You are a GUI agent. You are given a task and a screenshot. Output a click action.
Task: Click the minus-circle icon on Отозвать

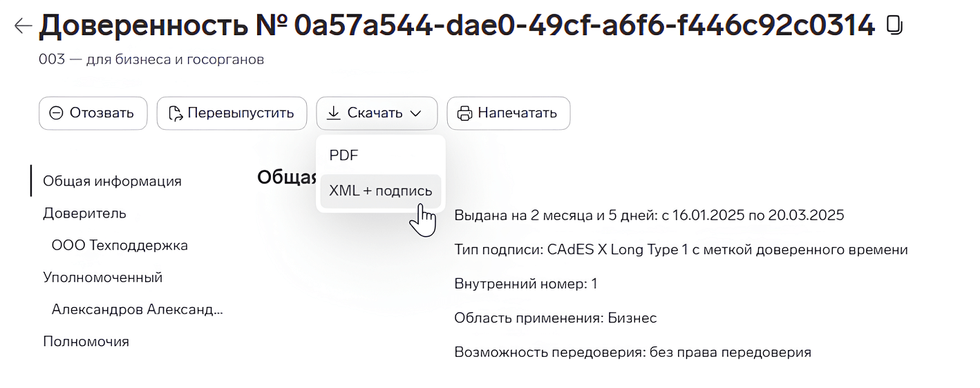(57, 113)
